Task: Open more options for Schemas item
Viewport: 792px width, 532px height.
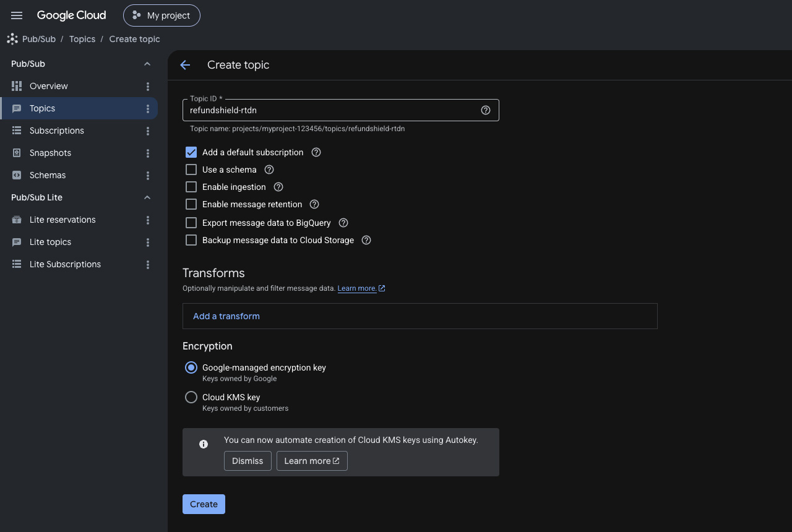Action: point(148,175)
